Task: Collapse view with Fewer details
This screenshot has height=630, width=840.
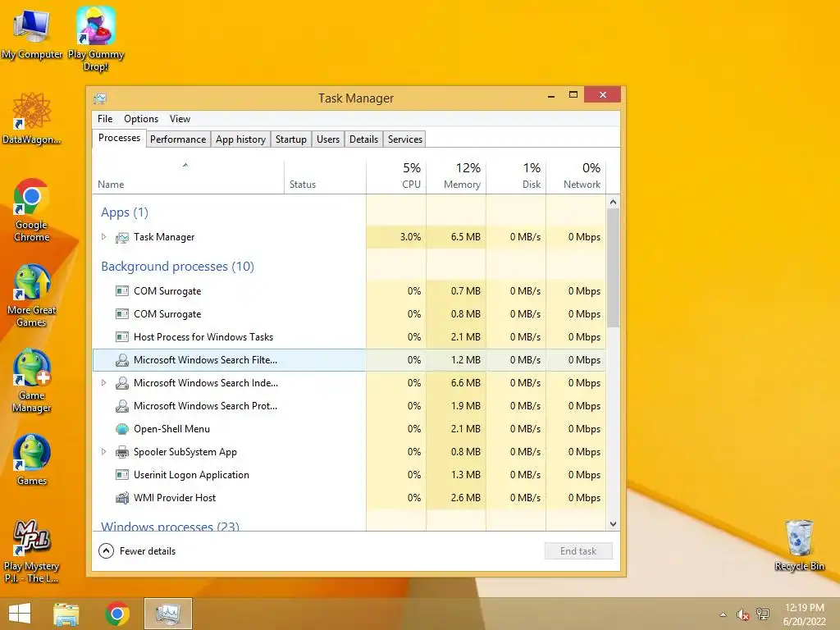Action: click(137, 550)
